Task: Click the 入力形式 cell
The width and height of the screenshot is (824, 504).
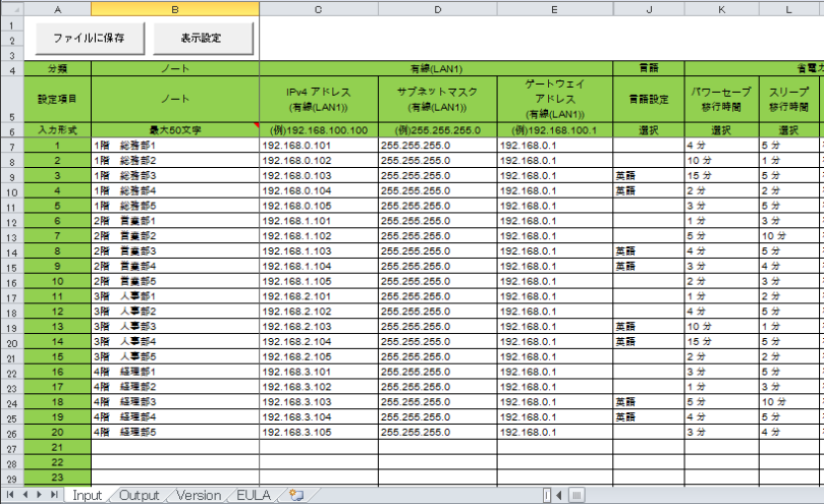Action: (57, 129)
